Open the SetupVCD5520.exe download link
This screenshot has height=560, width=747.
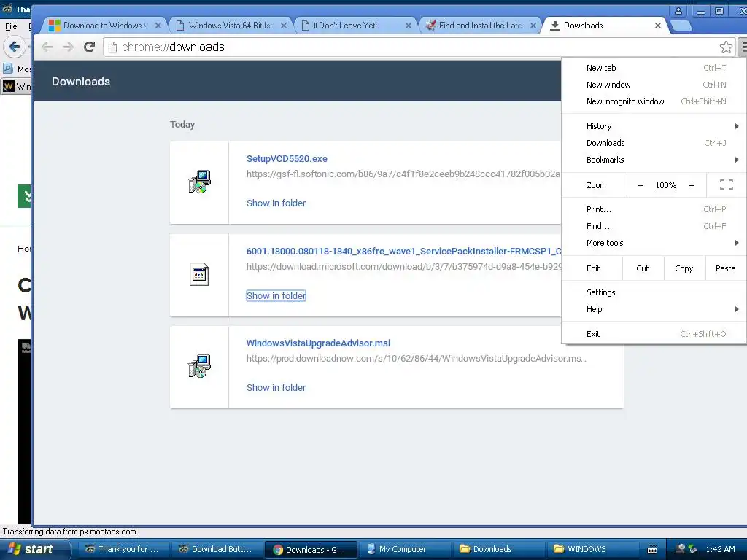tap(287, 158)
